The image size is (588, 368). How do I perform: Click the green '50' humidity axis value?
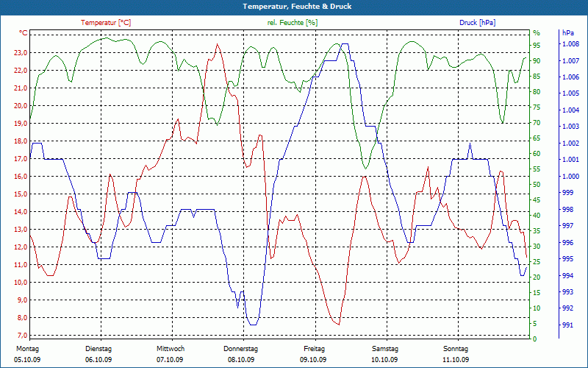pyautogui.click(x=537, y=185)
